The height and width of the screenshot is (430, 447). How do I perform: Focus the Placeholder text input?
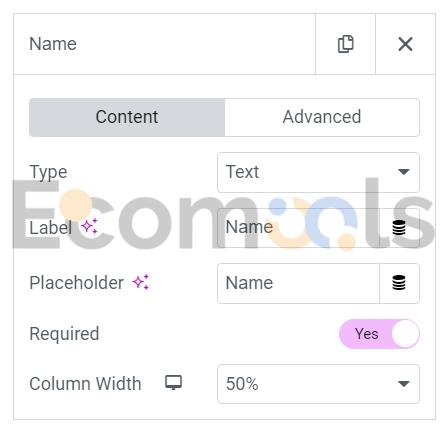click(298, 283)
